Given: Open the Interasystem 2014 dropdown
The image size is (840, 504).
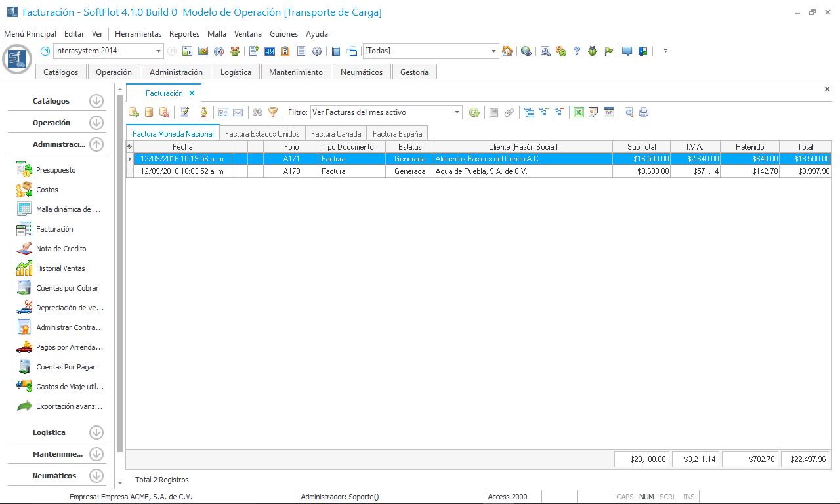Looking at the screenshot, I should (x=159, y=51).
